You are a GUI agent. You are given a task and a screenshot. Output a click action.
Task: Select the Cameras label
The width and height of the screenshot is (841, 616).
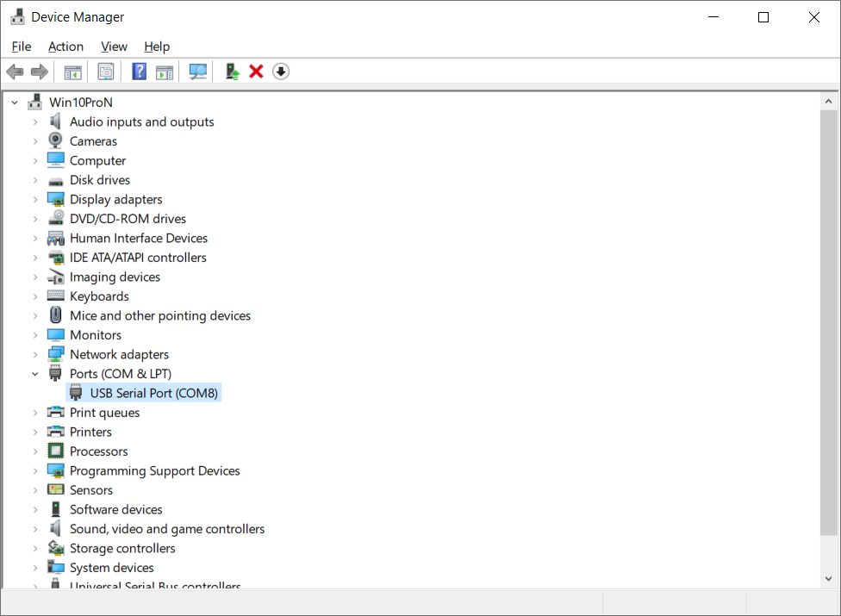[93, 141]
